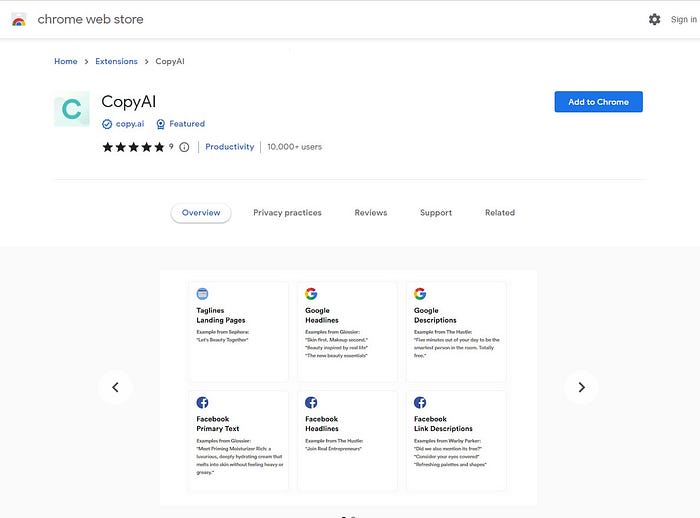This screenshot has width=700, height=518.
Task: Click the Facebook Headlines card title
Action: pos(322,424)
